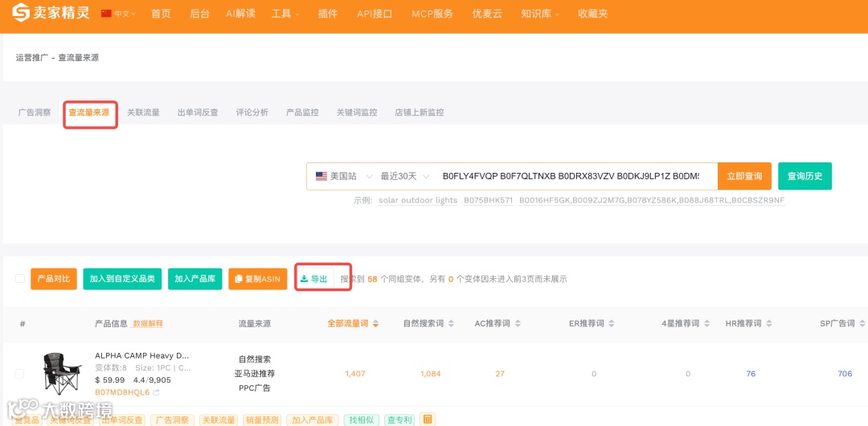Switch to the 查流量来源 tab
Image resolution: width=868 pixels, height=426 pixels.
(89, 113)
